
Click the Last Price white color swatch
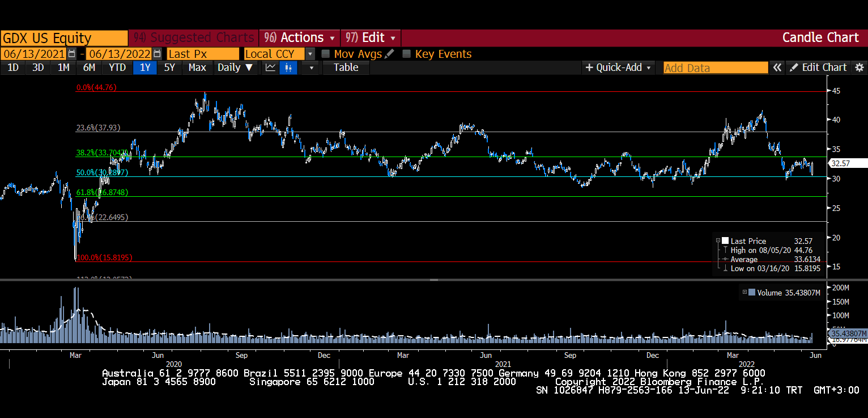click(725, 241)
